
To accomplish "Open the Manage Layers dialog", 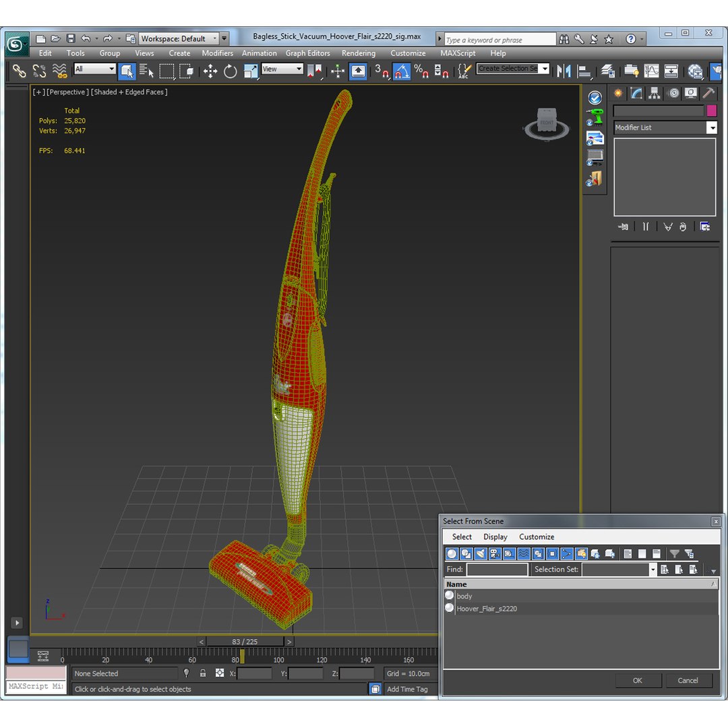I will (607, 71).
